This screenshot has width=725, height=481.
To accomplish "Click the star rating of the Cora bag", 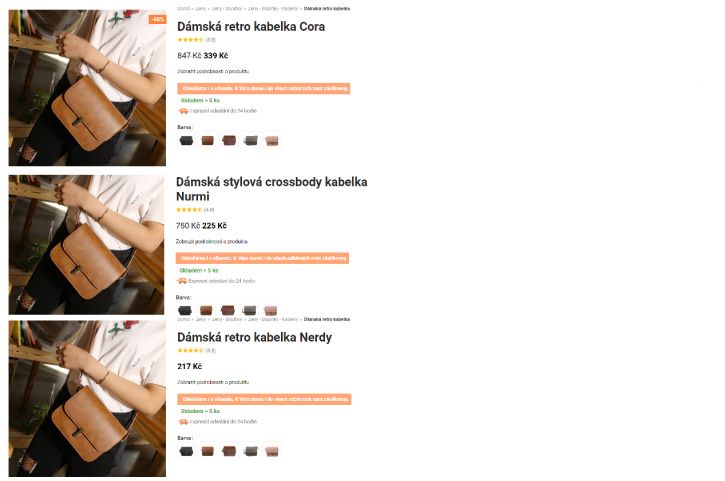I will [190, 40].
